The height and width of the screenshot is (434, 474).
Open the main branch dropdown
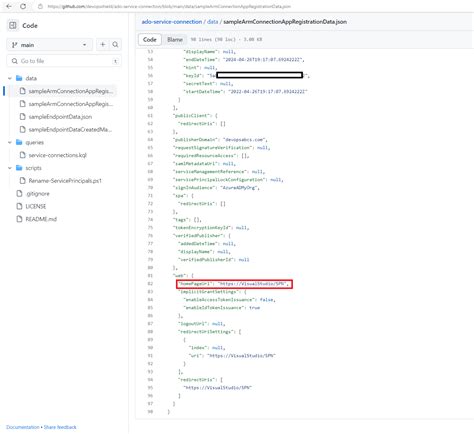click(49, 45)
